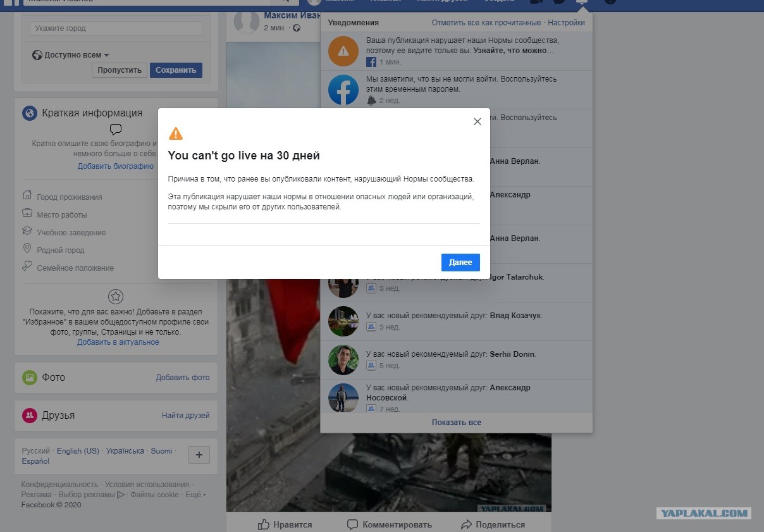Click the Краткая информация globe icon
Image resolution: width=764 pixels, height=532 pixels.
(30, 113)
